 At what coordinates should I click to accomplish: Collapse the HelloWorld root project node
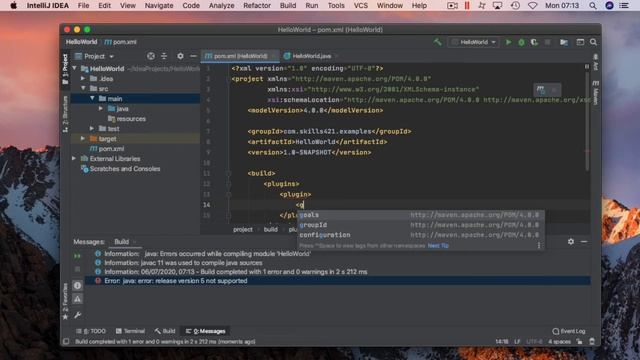pyautogui.click(x=75, y=68)
